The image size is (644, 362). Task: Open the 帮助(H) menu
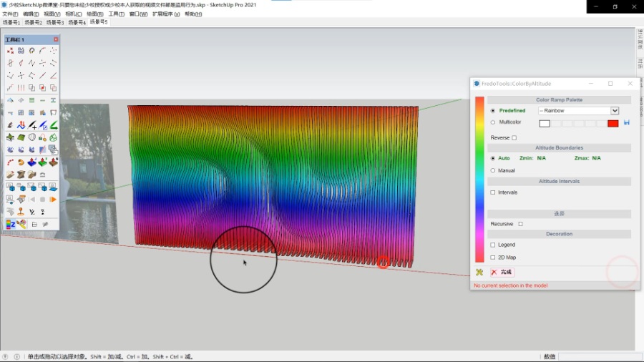[x=193, y=14]
